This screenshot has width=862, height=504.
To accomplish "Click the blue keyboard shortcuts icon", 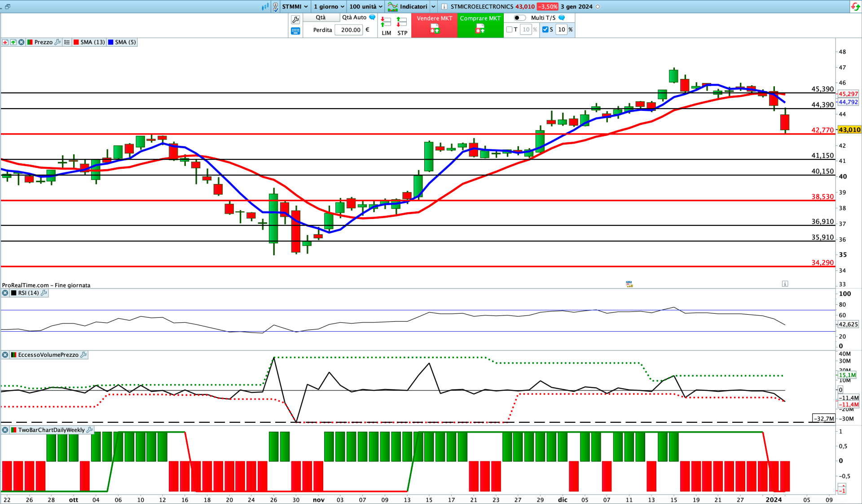I will 295,31.
